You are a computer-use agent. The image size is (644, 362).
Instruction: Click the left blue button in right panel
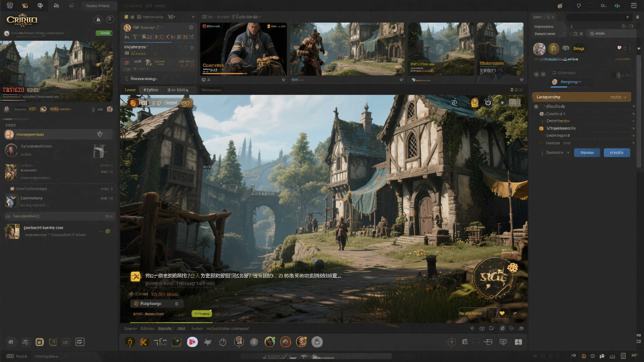coord(587,153)
